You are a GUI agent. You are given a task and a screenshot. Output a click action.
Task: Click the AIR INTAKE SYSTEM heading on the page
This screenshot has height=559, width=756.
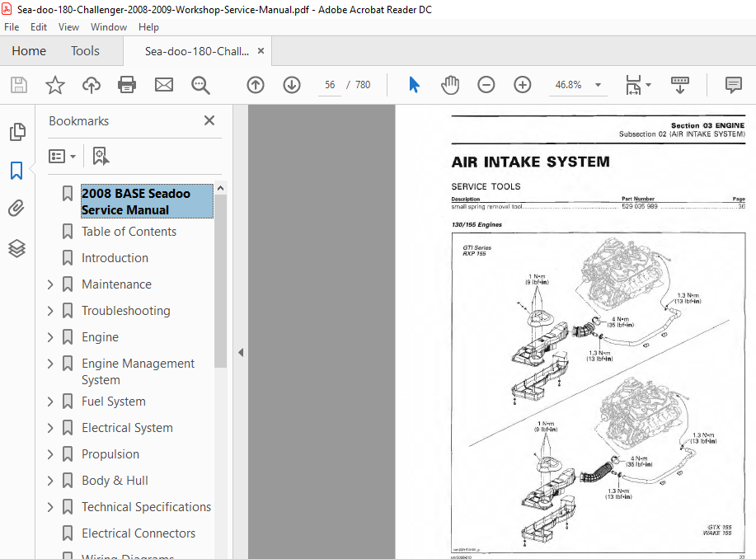(530, 162)
